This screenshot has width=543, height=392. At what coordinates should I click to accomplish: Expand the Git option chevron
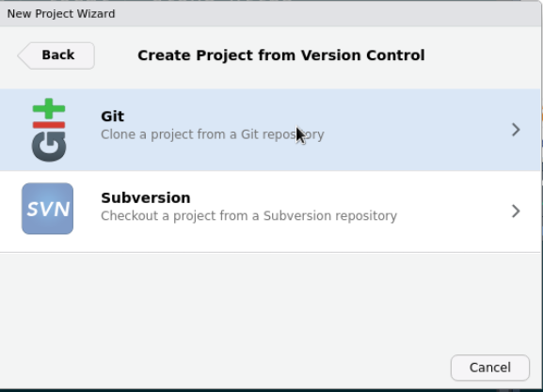(516, 130)
